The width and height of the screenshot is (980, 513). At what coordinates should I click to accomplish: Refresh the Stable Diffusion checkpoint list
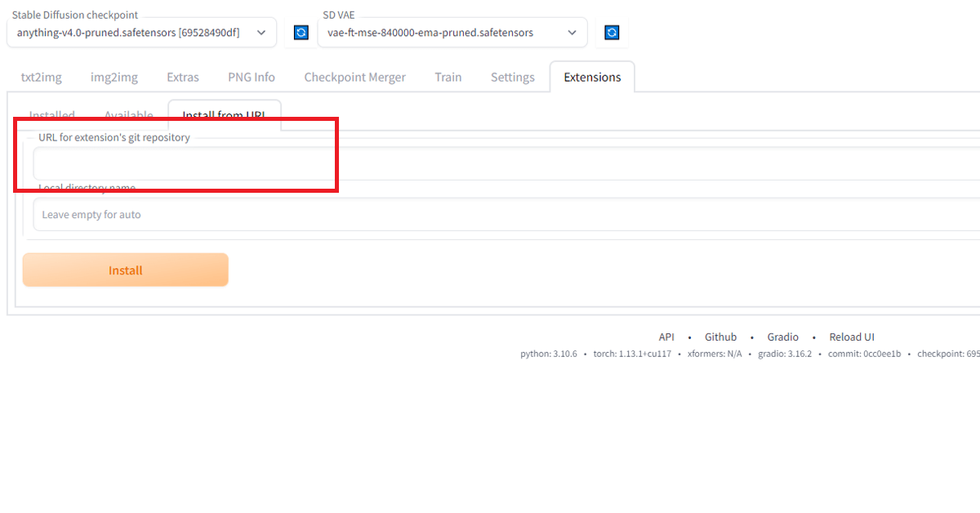[x=301, y=33]
